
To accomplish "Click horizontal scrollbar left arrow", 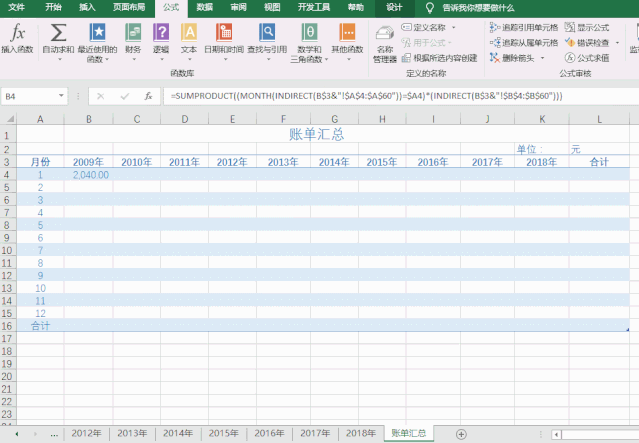I will tap(556, 434).
